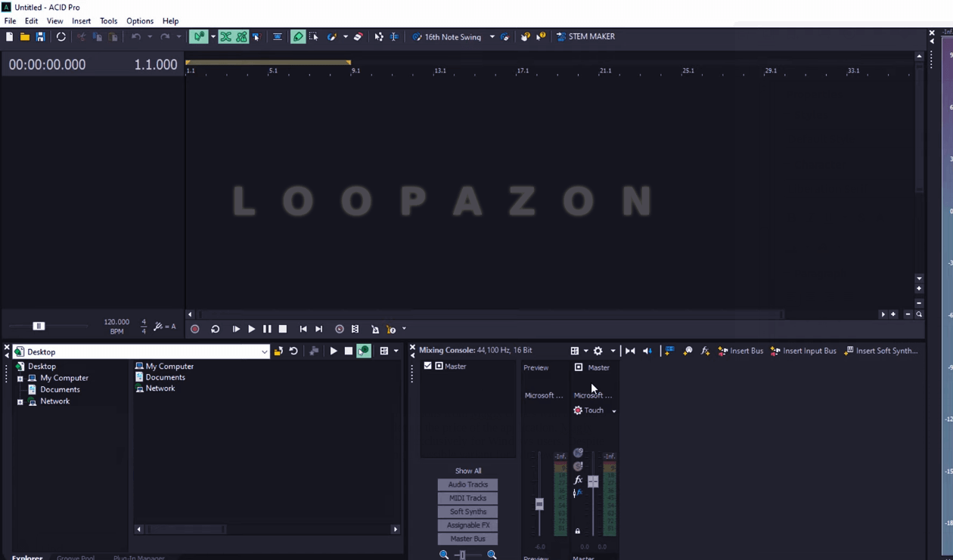Click the Master channel lock icon
Viewport: 953px width, 560px height.
tap(578, 531)
